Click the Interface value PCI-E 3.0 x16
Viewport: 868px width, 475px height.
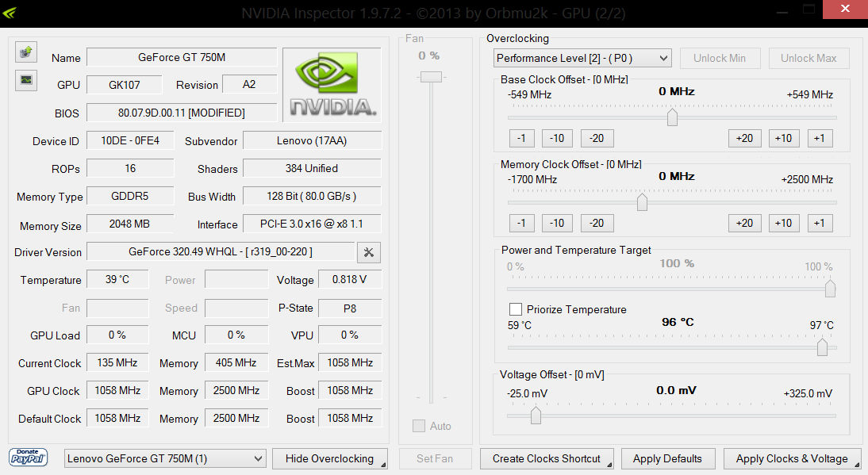(313, 224)
